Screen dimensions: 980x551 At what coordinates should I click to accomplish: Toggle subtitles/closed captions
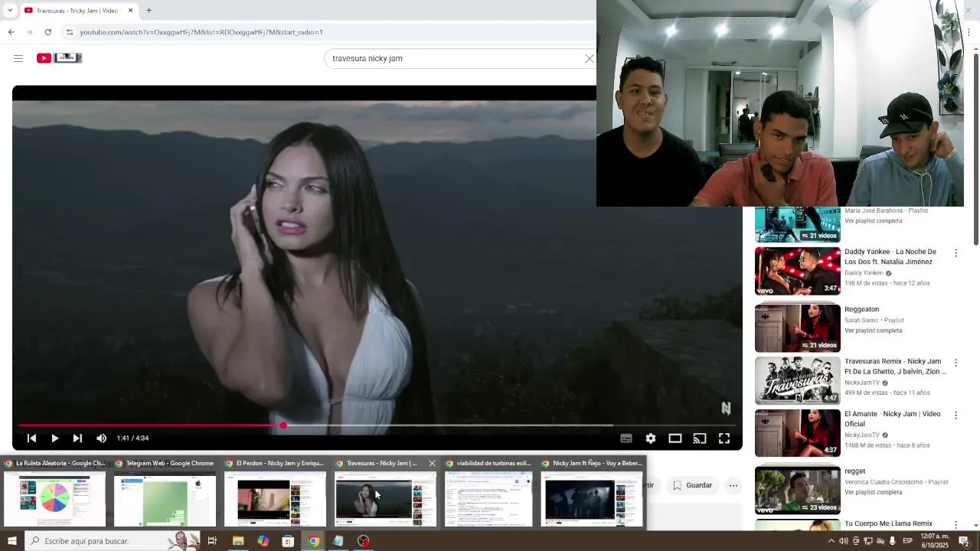(x=626, y=439)
